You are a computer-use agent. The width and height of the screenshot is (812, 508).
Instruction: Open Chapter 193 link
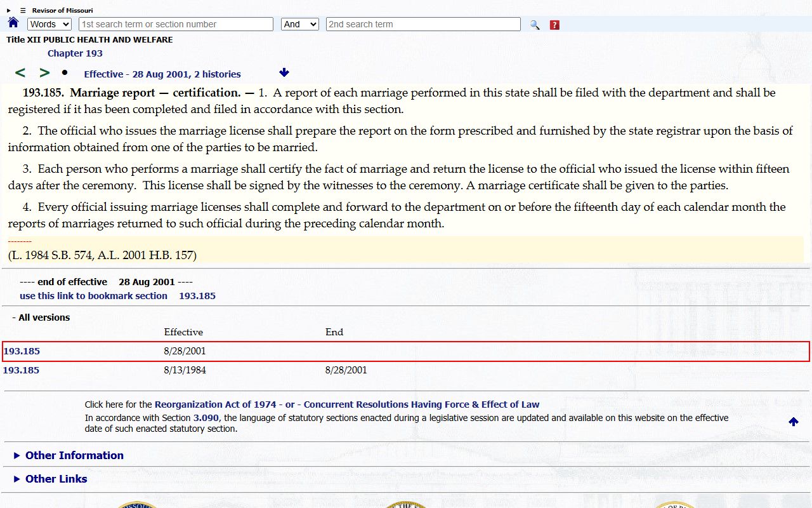pos(75,53)
